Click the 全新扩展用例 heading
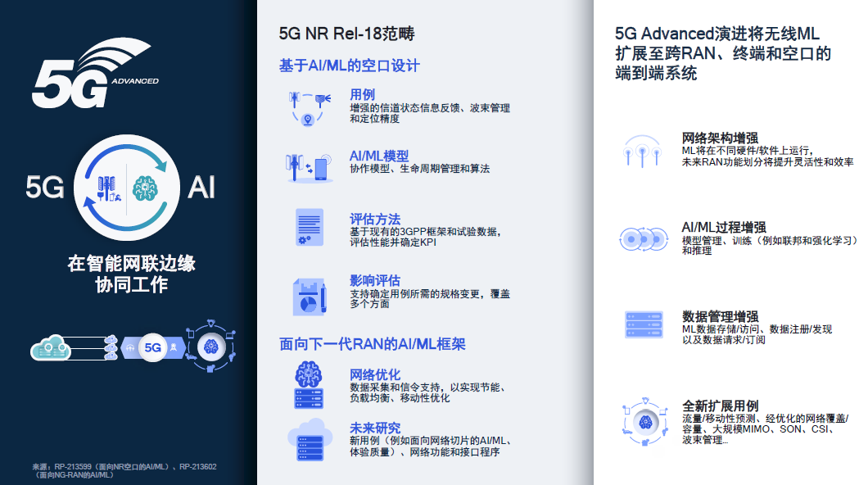 (x=720, y=406)
